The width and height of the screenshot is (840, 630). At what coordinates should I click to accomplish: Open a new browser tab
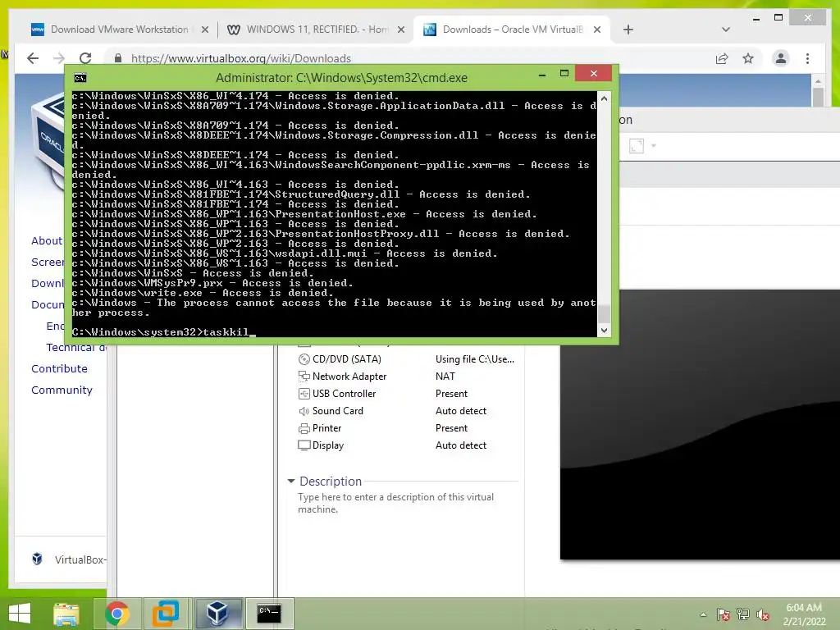click(x=628, y=30)
